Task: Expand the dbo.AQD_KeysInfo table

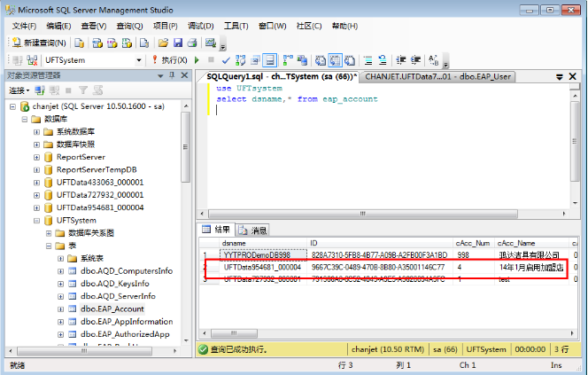Action: [60, 285]
